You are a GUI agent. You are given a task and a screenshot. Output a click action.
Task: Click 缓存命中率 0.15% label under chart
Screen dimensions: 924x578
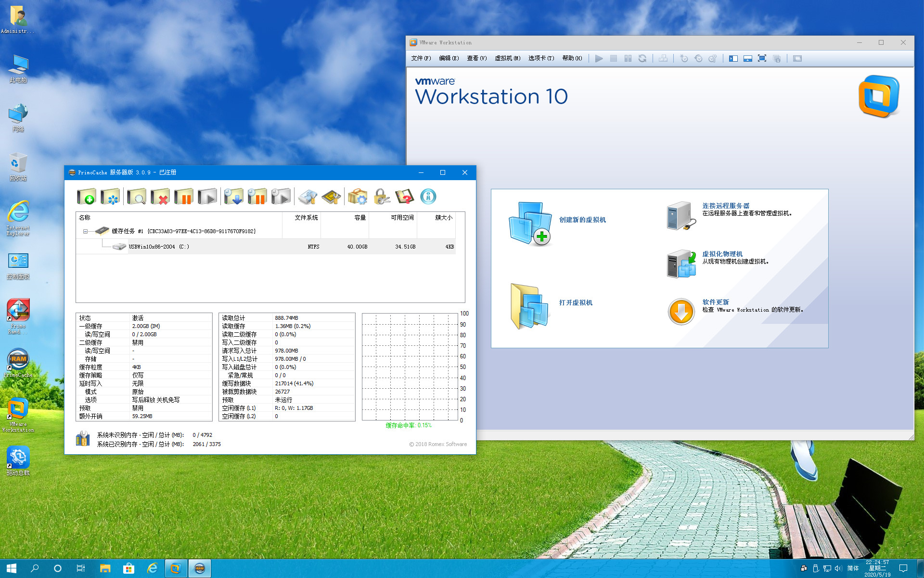tap(409, 425)
